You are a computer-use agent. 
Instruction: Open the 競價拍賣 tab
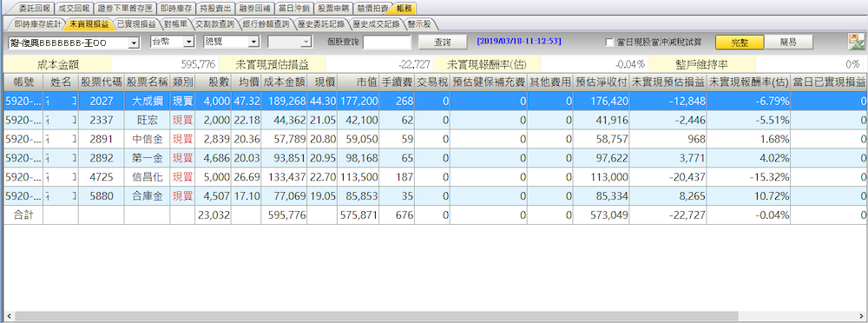[x=372, y=9]
